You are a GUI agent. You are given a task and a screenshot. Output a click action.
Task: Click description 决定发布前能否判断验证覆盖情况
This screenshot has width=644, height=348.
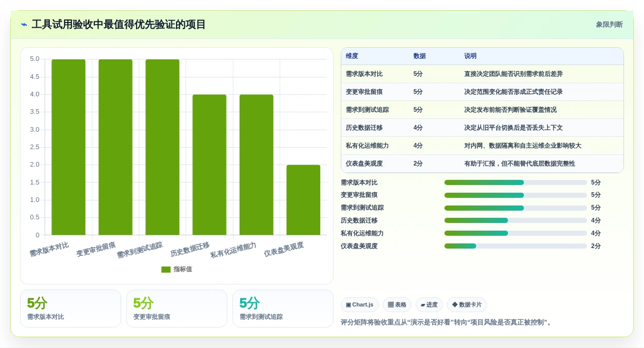coord(511,110)
